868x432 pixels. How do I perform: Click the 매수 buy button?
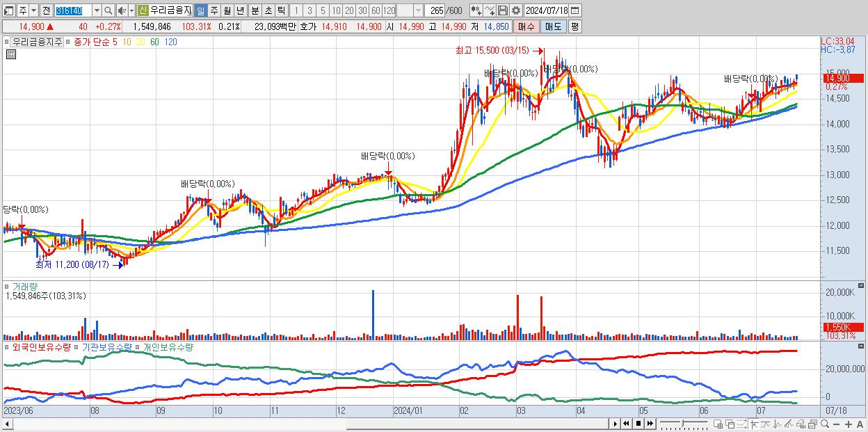526,26
